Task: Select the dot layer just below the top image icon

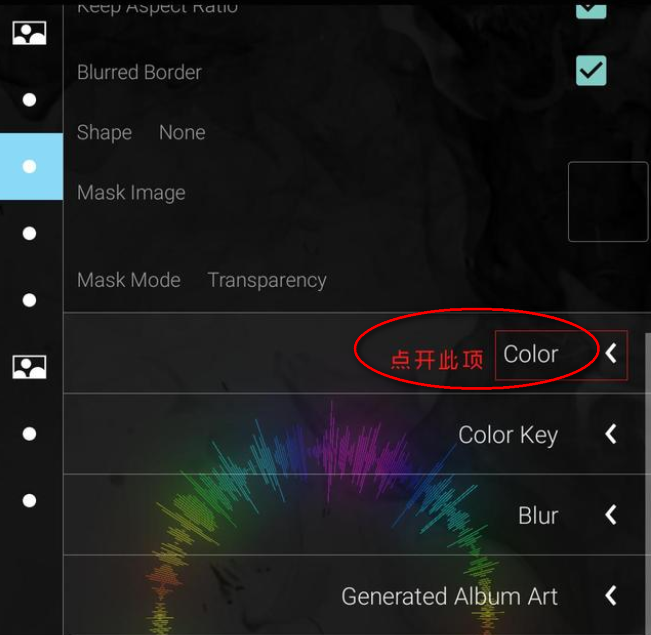Action: tap(29, 100)
